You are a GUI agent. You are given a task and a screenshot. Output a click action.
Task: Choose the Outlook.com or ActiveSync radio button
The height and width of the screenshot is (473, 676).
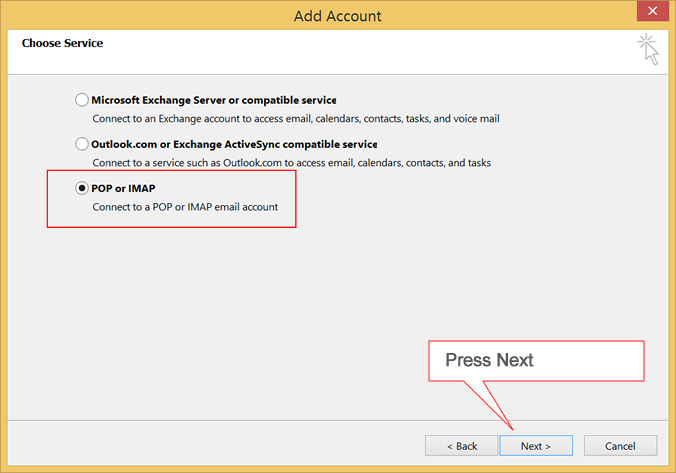click(81, 144)
